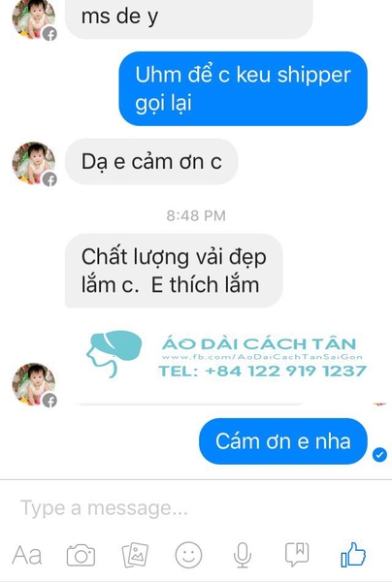Open the emoji smiley picker

[x=188, y=555]
